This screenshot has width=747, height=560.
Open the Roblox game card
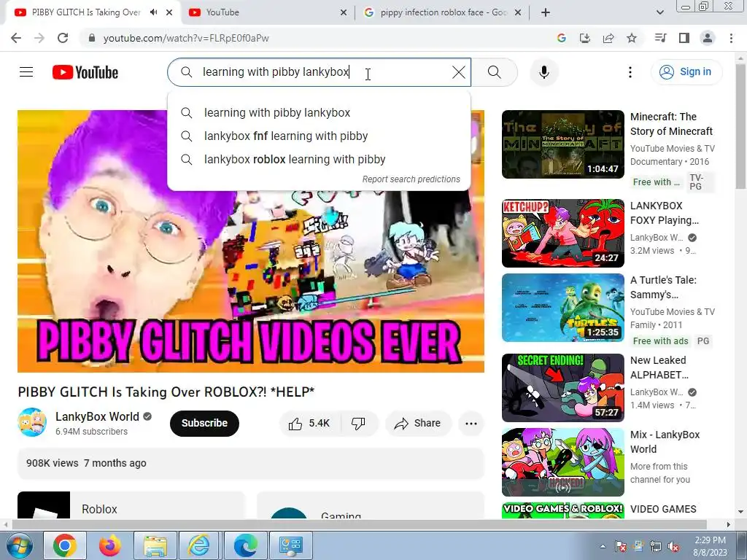(131, 506)
